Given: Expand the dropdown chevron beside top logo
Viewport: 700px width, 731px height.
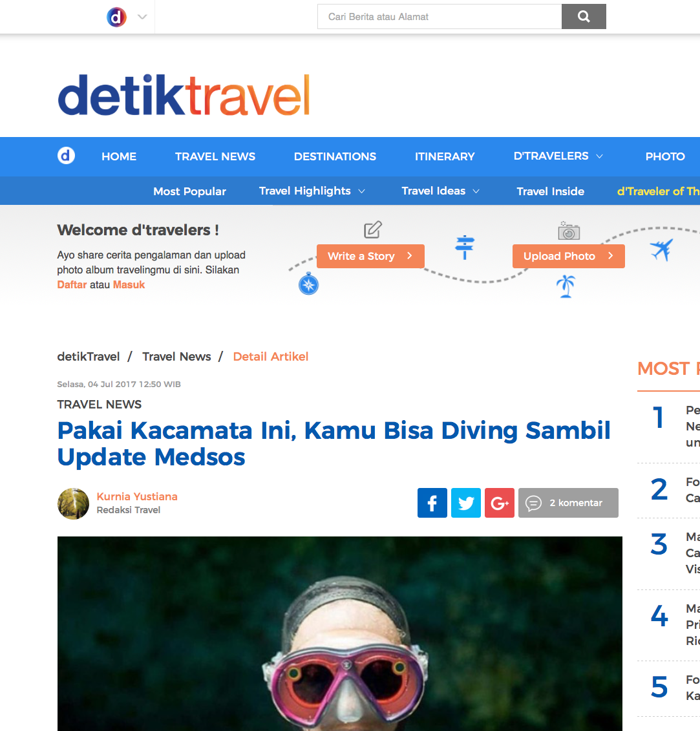Looking at the screenshot, I should [142, 17].
